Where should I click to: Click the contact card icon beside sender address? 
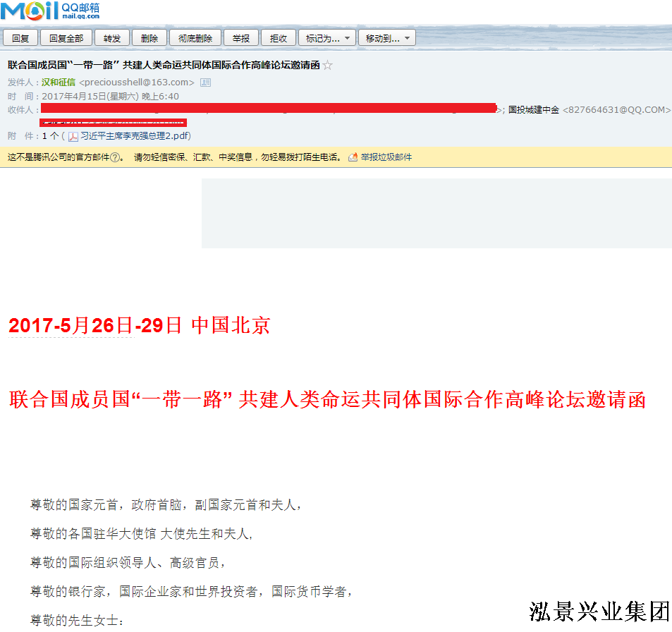click(205, 83)
